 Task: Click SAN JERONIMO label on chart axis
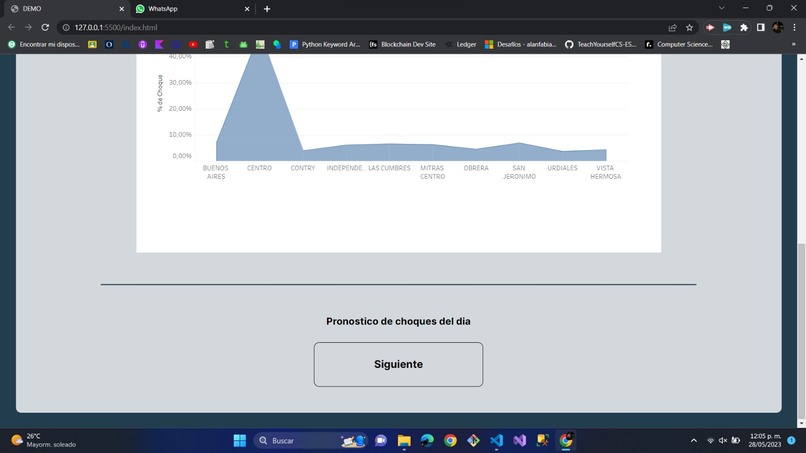[x=519, y=172]
